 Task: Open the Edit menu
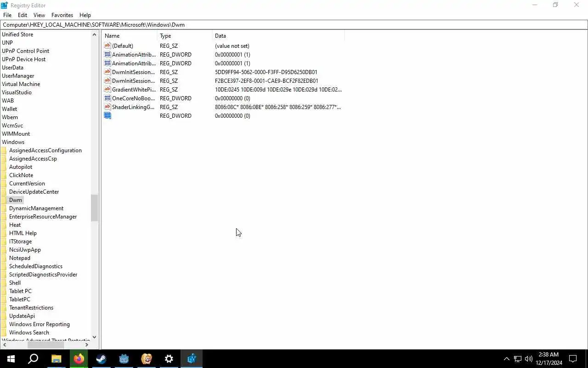(x=23, y=15)
